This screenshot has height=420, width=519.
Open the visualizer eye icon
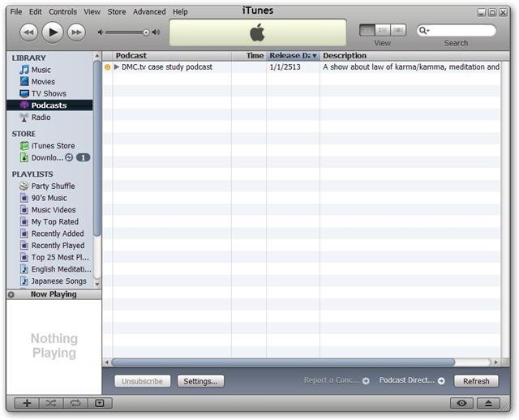[462, 403]
